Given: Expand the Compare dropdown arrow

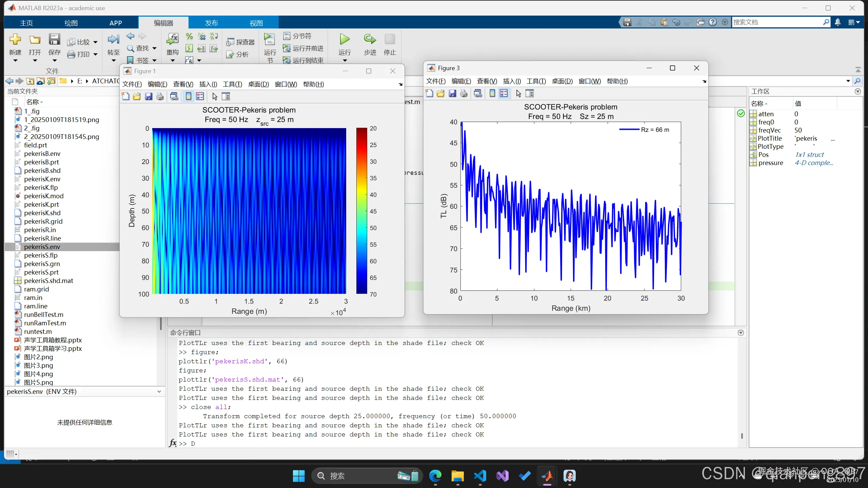Looking at the screenshot, I should [95, 42].
